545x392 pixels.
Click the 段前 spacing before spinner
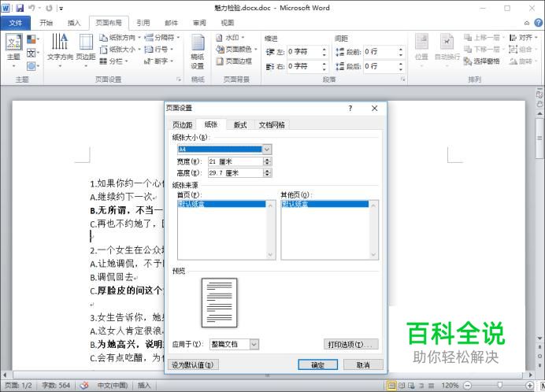click(x=401, y=52)
